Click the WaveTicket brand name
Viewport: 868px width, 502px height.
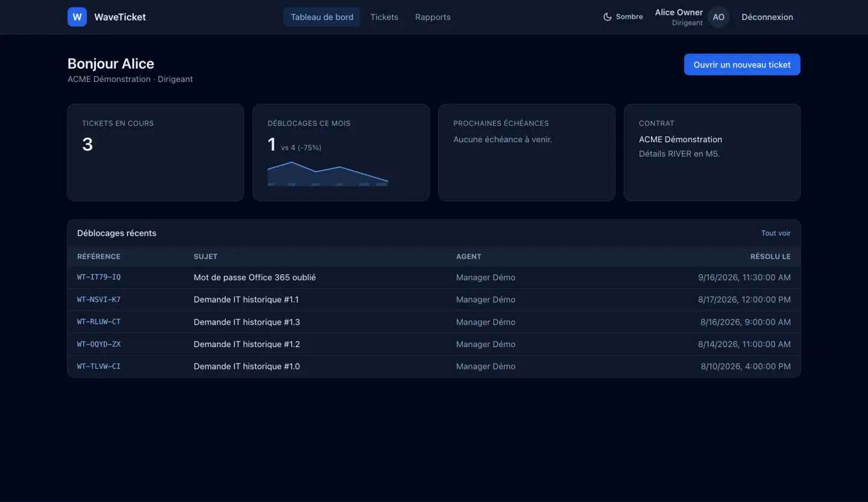click(120, 17)
